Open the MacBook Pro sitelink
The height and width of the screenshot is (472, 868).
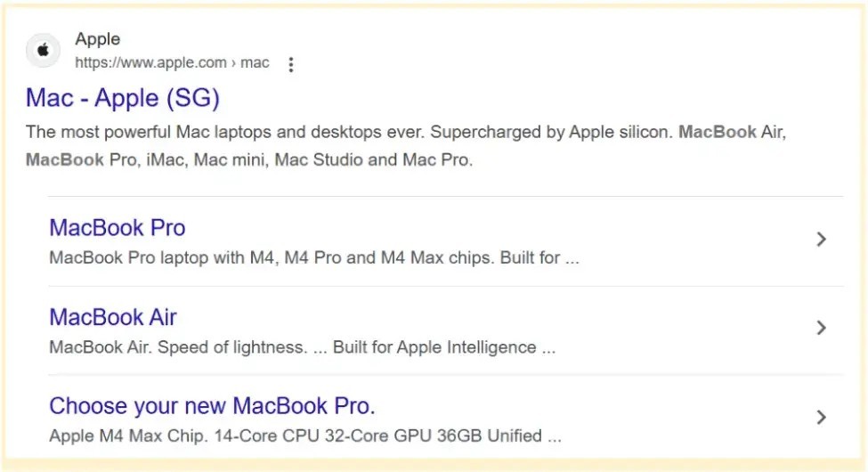(x=118, y=228)
